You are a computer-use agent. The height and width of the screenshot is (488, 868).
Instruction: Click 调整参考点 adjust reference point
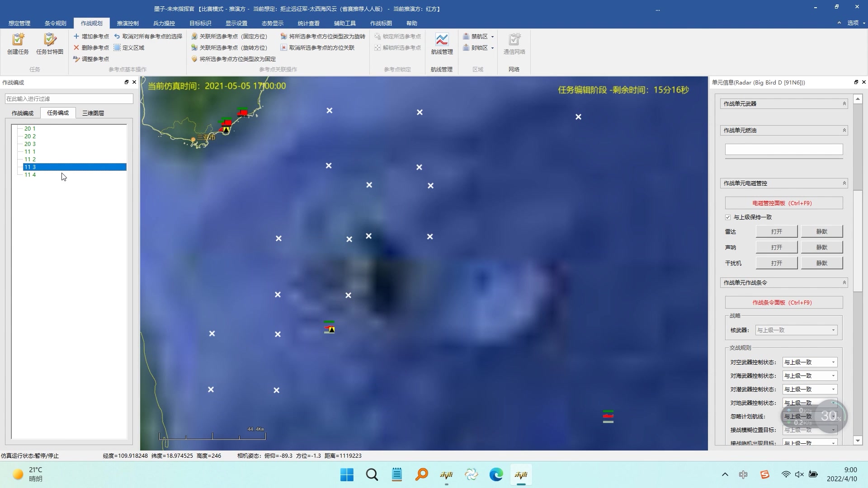point(91,59)
